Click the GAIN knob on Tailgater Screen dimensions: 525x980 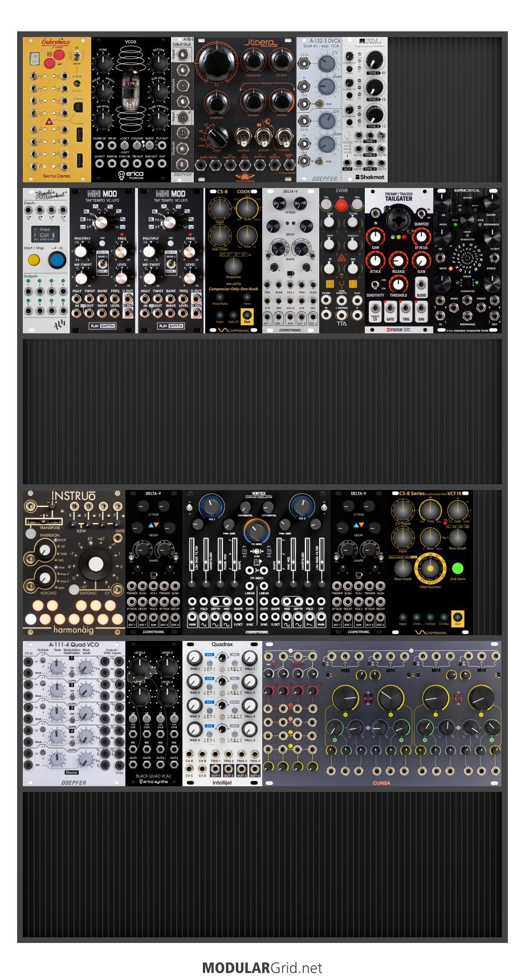(375, 236)
